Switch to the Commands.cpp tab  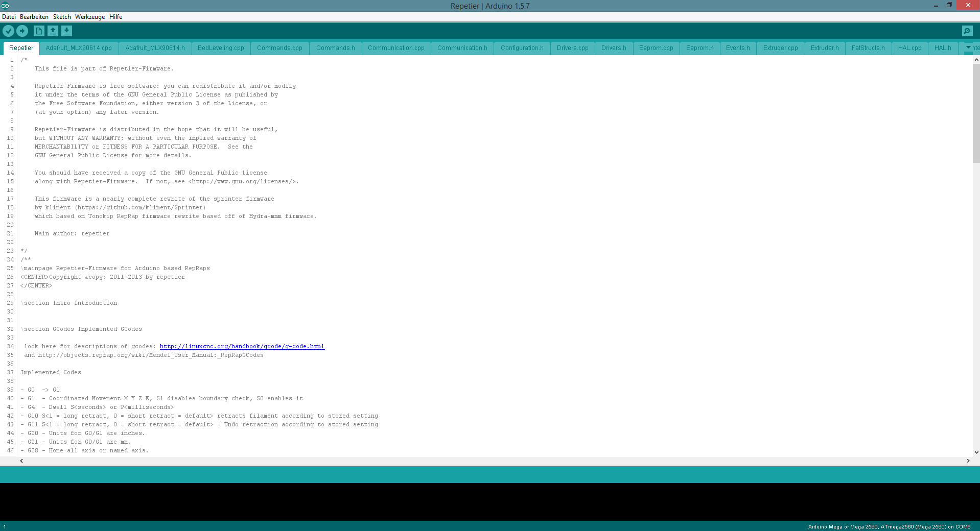tap(279, 48)
